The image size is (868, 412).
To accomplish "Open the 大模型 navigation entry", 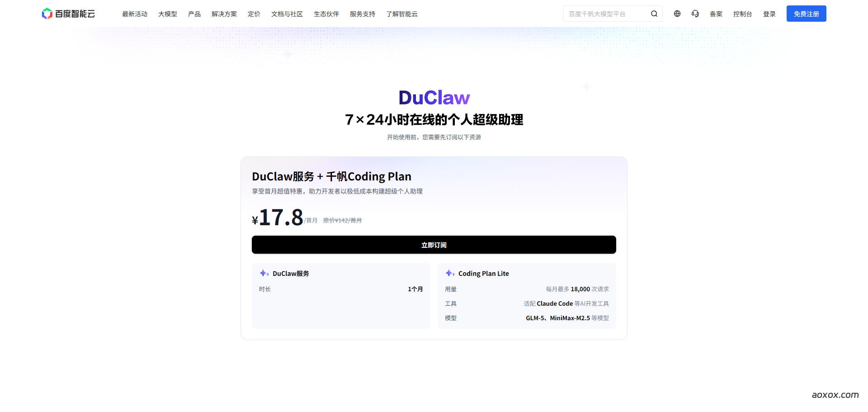I will tap(167, 14).
